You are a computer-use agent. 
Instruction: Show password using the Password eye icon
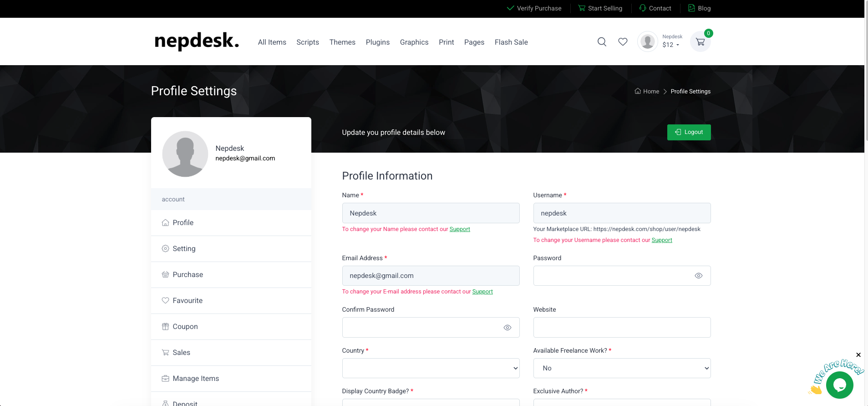[x=698, y=276]
